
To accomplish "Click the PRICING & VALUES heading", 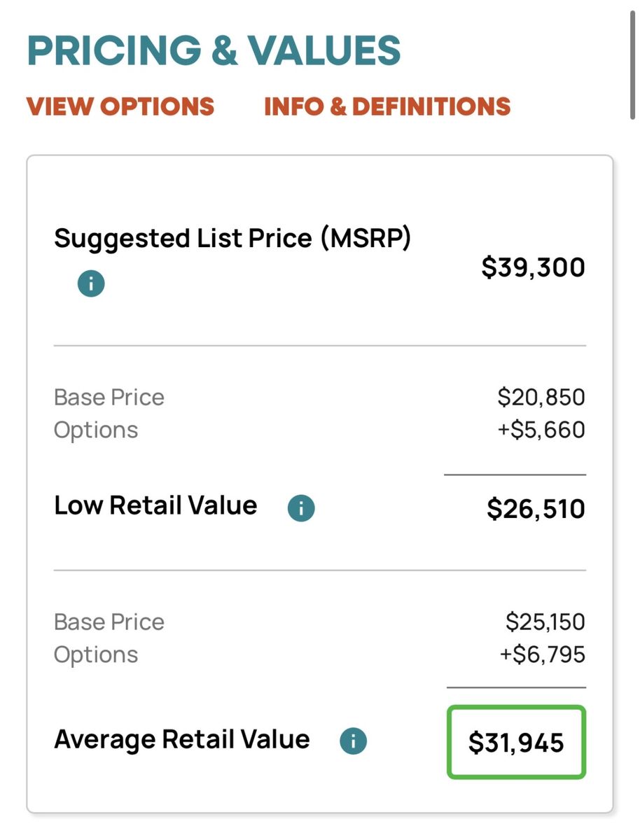I will pos(214,50).
